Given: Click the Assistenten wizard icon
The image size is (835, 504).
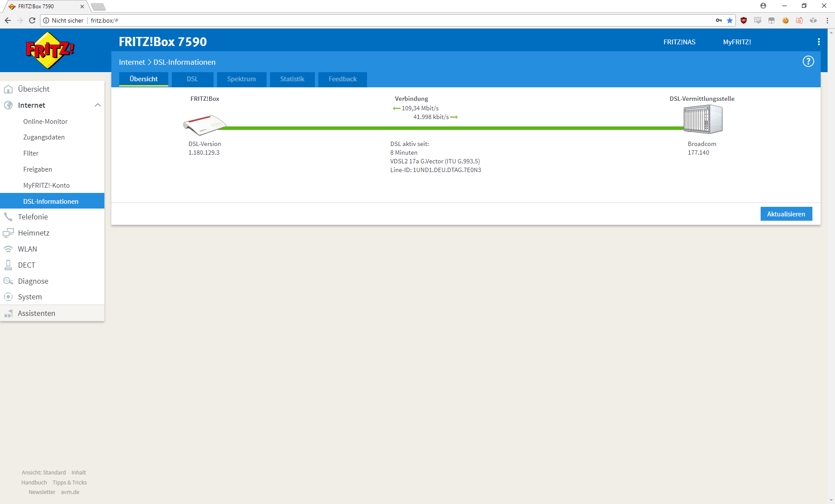Looking at the screenshot, I should pyautogui.click(x=8, y=313).
